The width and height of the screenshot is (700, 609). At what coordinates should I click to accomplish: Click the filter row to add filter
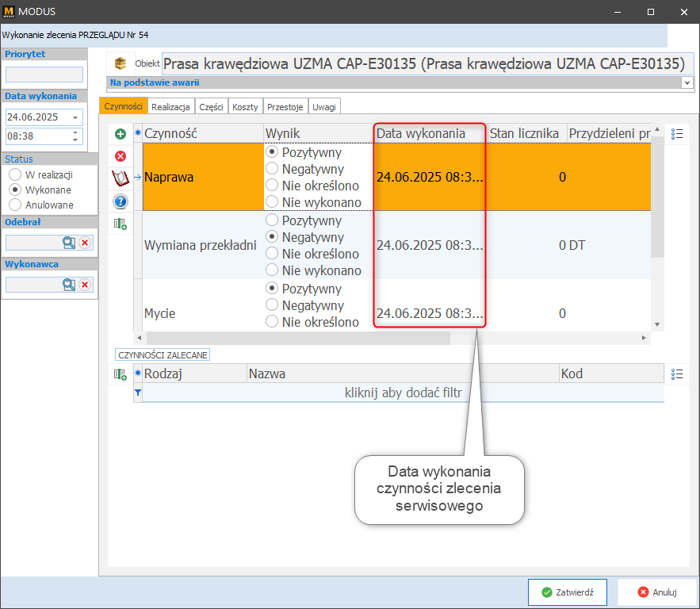(403, 392)
